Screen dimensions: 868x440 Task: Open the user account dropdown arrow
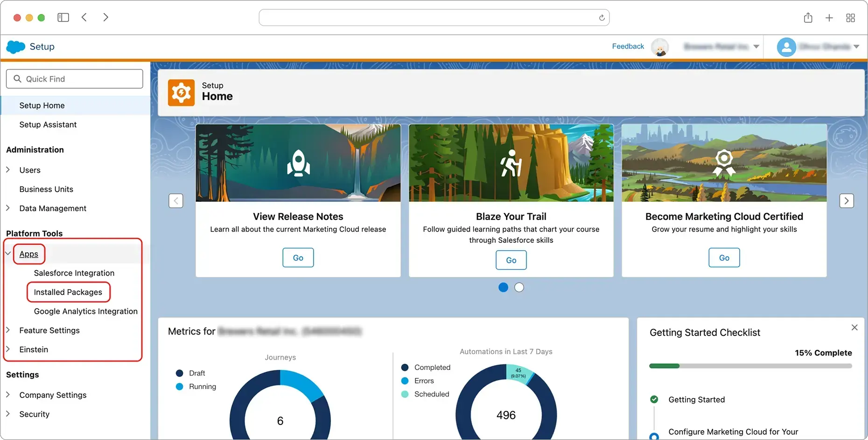tap(856, 47)
